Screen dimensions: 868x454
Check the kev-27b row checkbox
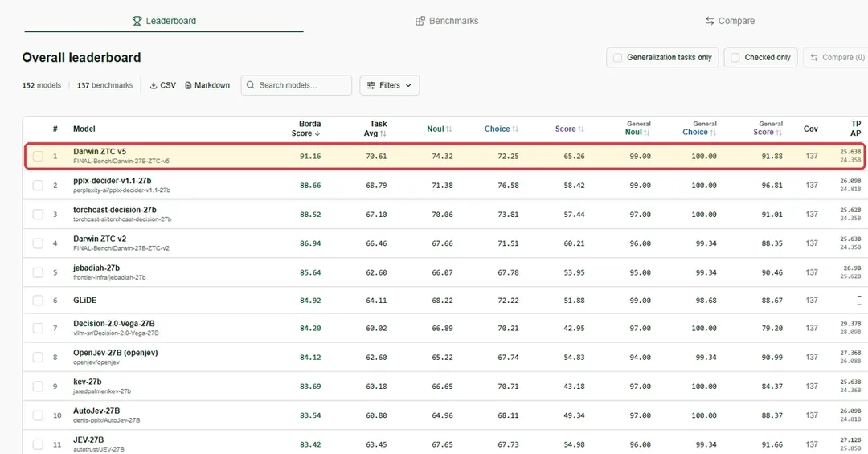(38, 386)
